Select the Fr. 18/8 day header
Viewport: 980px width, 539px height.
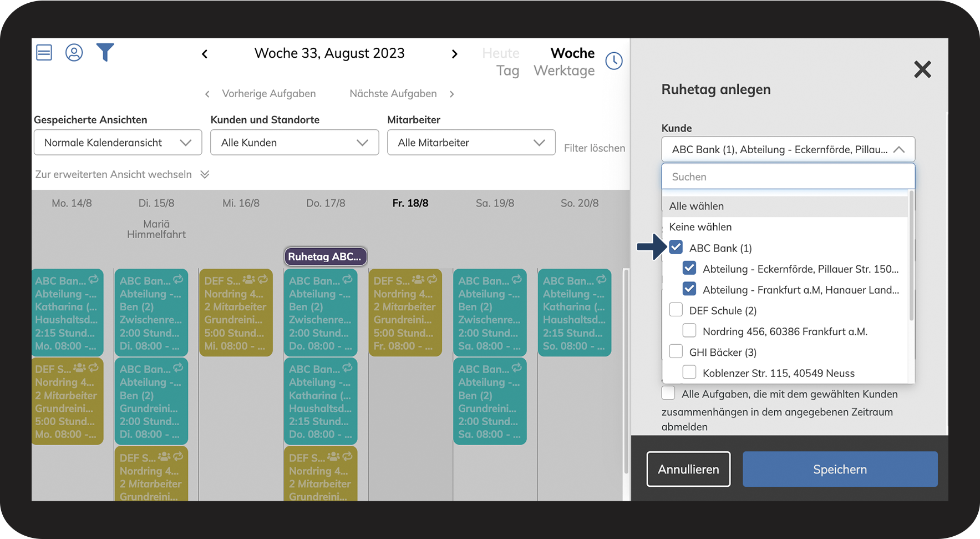click(410, 203)
